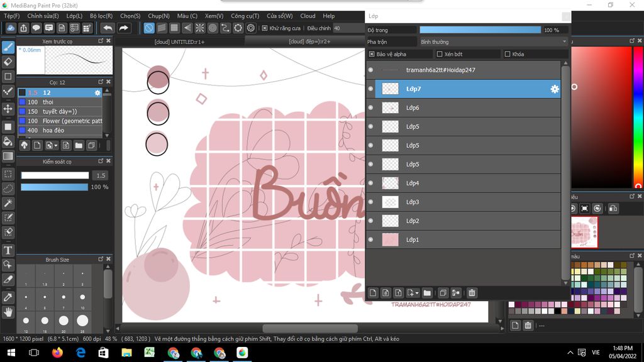Screen dimensions: 644x362
Task: Enable the crisscross grid snap
Action: (x=175, y=28)
